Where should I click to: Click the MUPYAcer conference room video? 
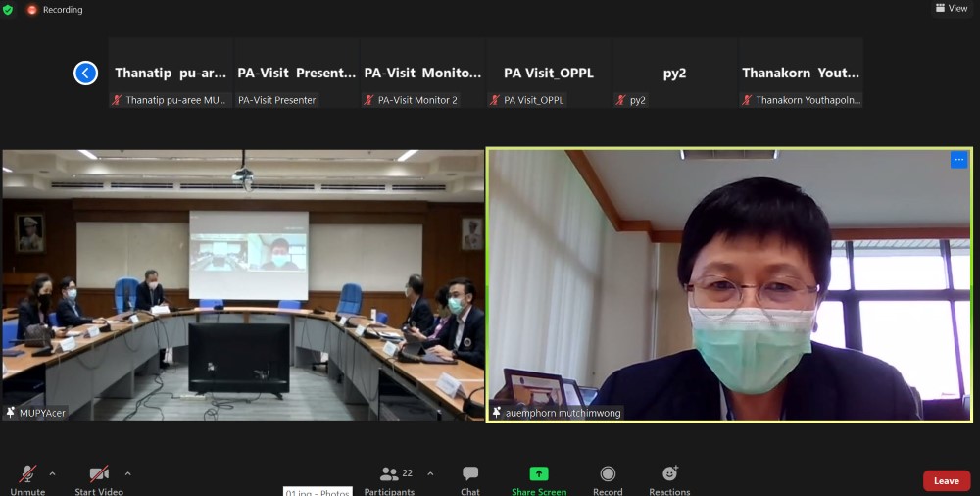tap(243, 285)
